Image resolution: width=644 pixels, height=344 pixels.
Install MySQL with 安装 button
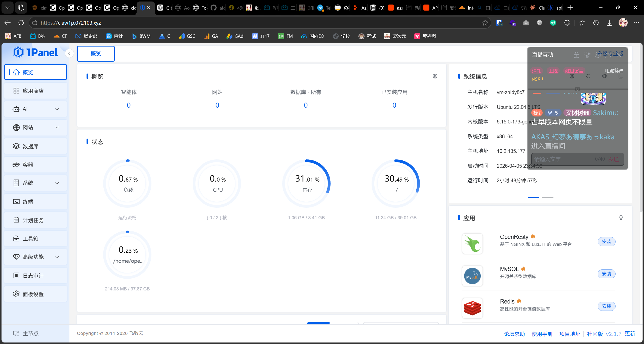click(x=606, y=274)
